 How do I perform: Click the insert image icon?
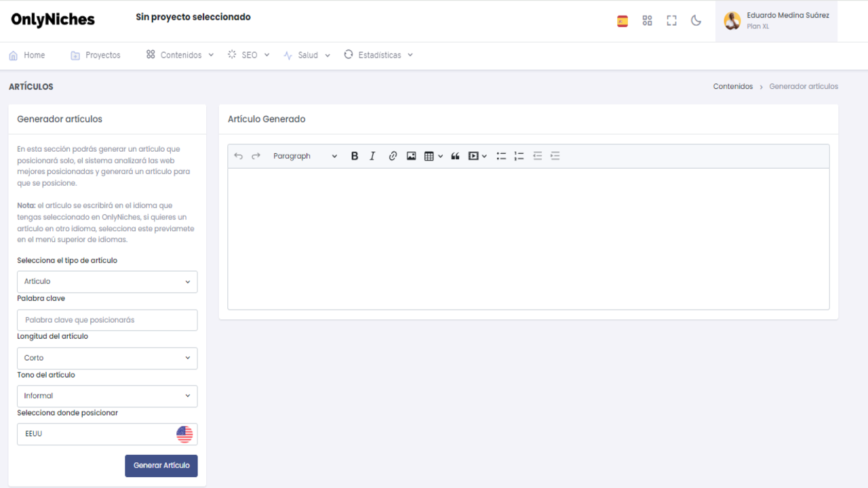411,156
